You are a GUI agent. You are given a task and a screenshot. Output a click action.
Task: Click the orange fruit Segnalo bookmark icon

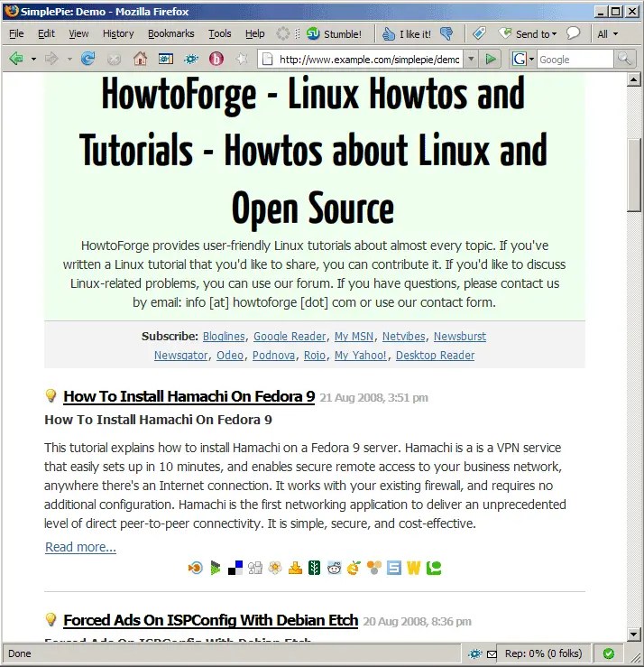354,568
